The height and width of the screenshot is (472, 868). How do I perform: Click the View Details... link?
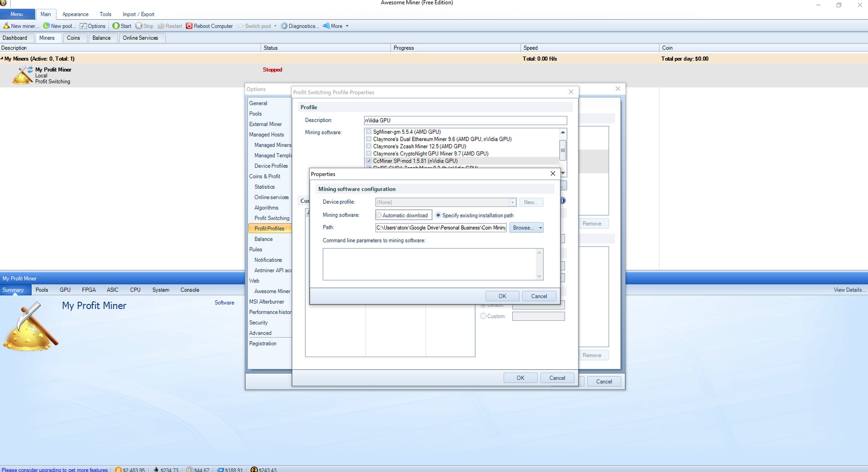tap(850, 290)
